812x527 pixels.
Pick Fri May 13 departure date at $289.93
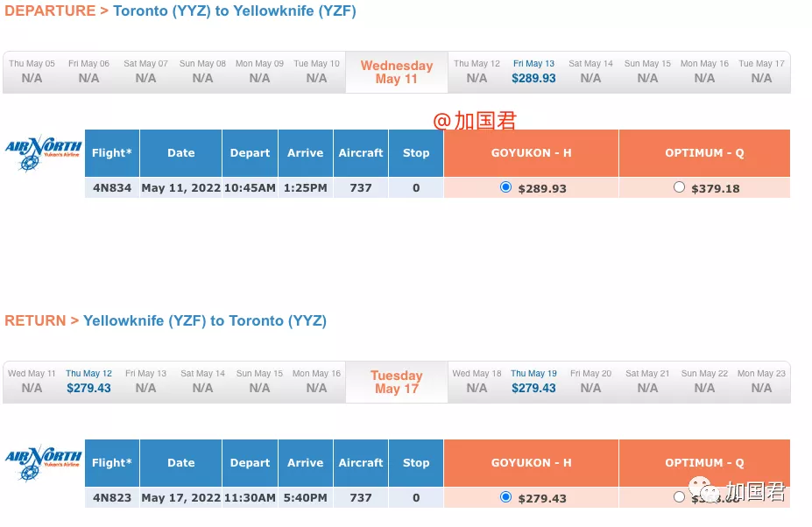tap(533, 72)
